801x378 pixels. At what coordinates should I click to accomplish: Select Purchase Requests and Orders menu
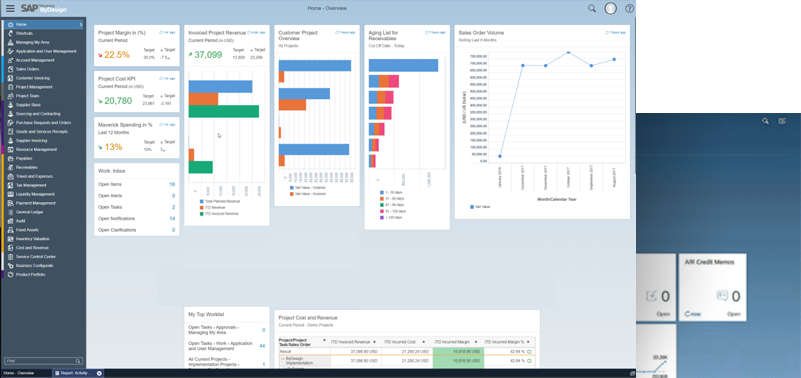[43, 123]
